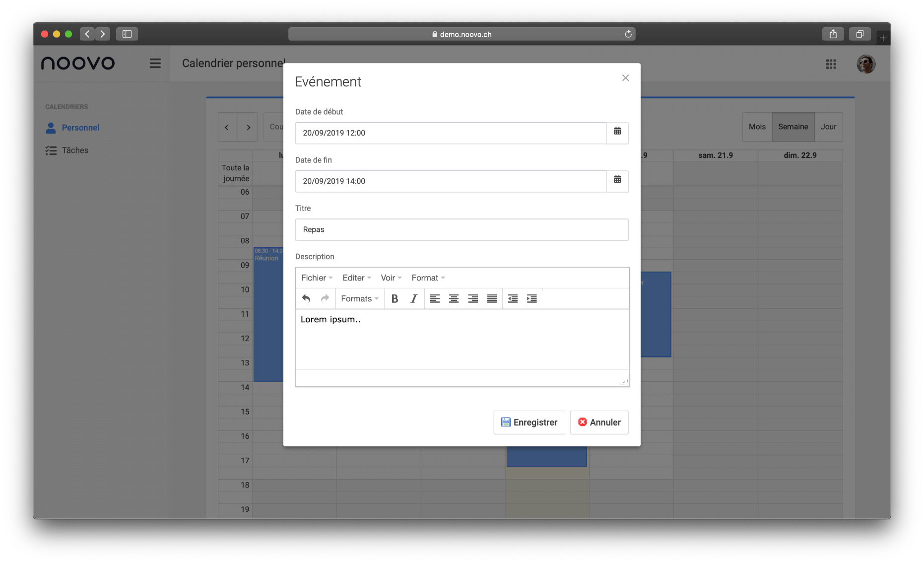Screen dimensions: 924x563
Task: Open the end date calendar picker
Action: pyautogui.click(x=617, y=181)
